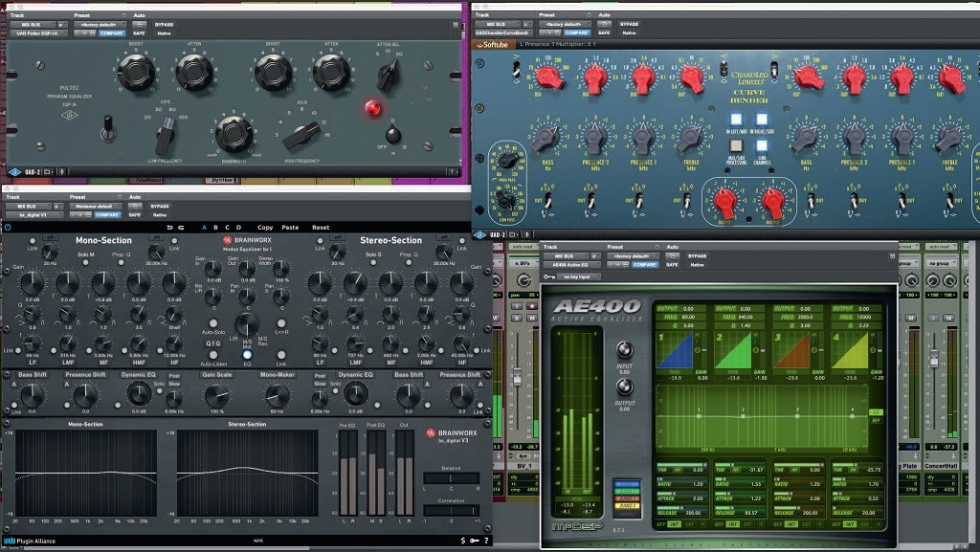Image resolution: width=980 pixels, height=552 pixels.
Task: Toggle Prop. Q in the Mono-Section
Action: click(122, 262)
